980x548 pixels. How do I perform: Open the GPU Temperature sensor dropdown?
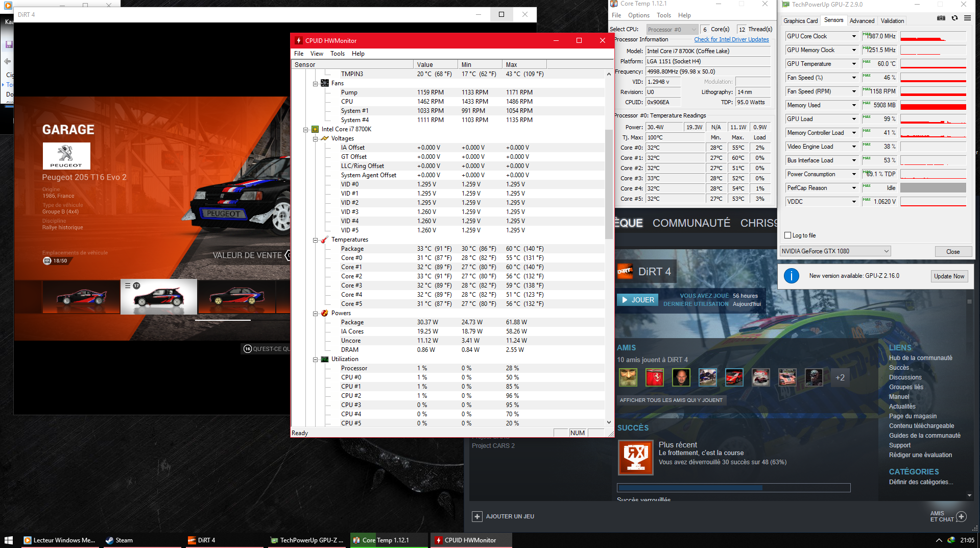click(854, 64)
